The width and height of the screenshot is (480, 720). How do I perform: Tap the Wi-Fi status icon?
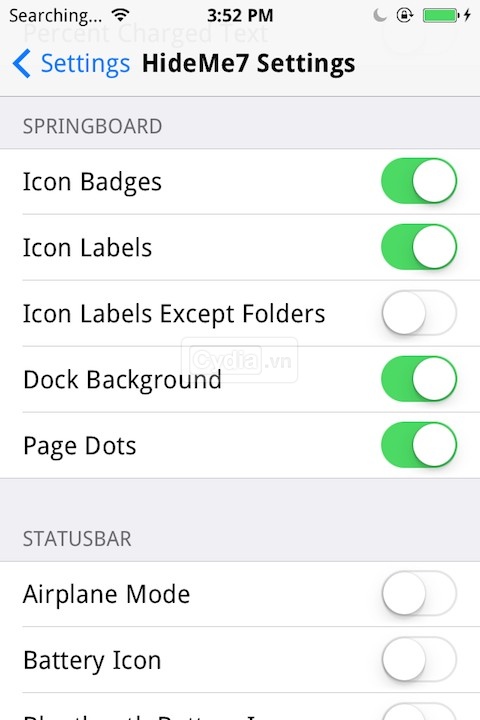coord(120,15)
